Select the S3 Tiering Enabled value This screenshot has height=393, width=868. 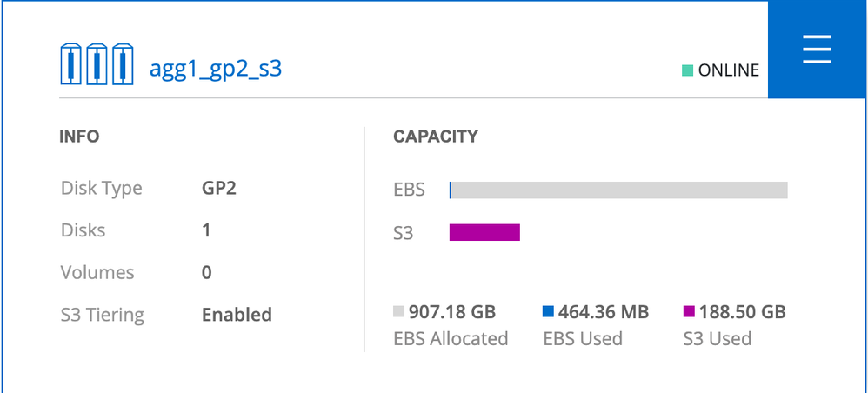tap(237, 315)
